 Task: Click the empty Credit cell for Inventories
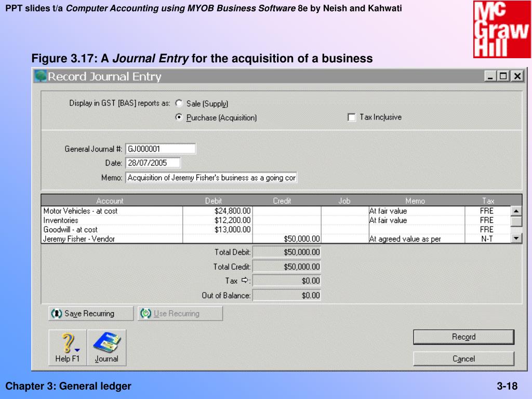[287, 220]
